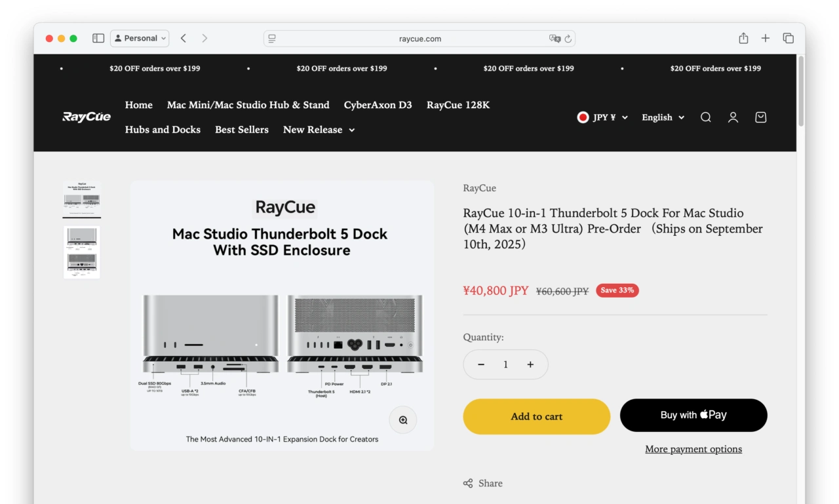839x504 pixels.
Task: Click the Share icon below payment options
Action: click(468, 483)
